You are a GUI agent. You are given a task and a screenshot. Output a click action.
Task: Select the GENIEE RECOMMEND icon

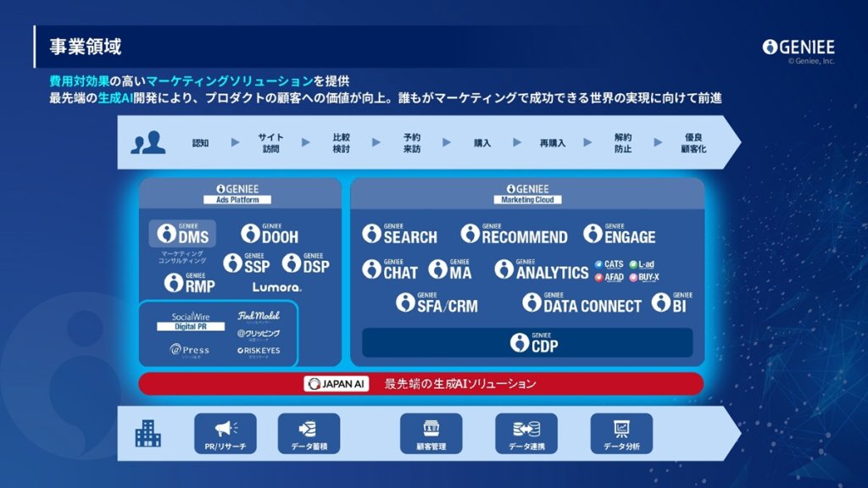tap(469, 232)
